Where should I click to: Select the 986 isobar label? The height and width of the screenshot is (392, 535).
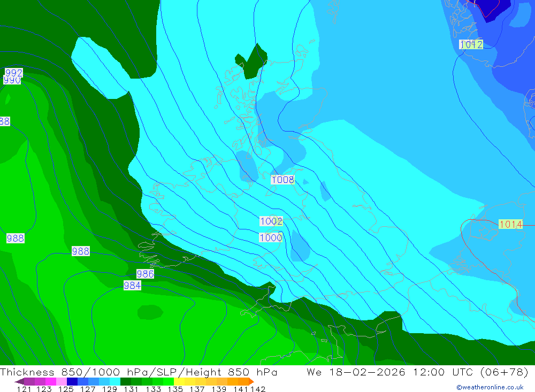pyautogui.click(x=145, y=274)
